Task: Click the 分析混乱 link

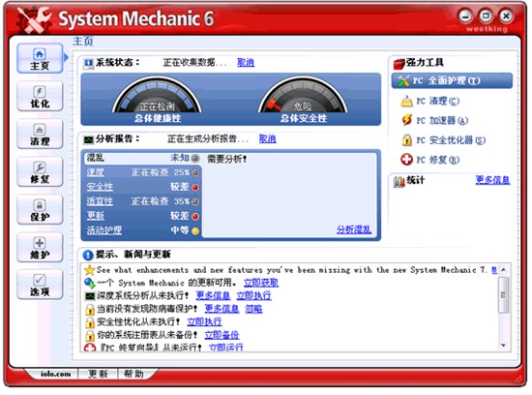Action: pyautogui.click(x=354, y=229)
